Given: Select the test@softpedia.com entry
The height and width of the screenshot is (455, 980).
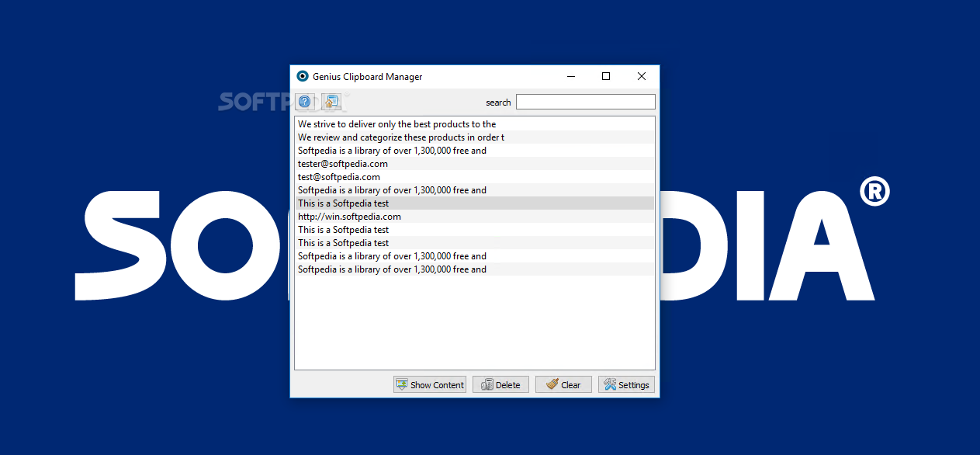Looking at the screenshot, I should 475,177.
